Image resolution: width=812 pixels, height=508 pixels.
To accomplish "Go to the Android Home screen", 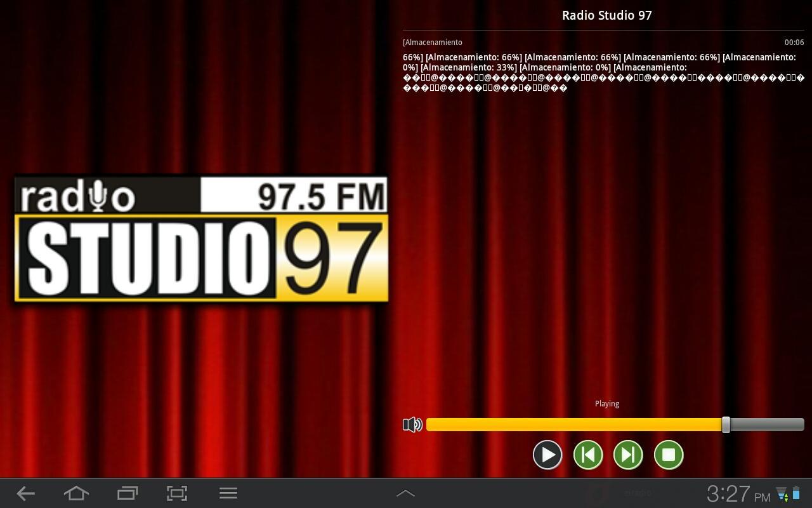I will pos(76,493).
